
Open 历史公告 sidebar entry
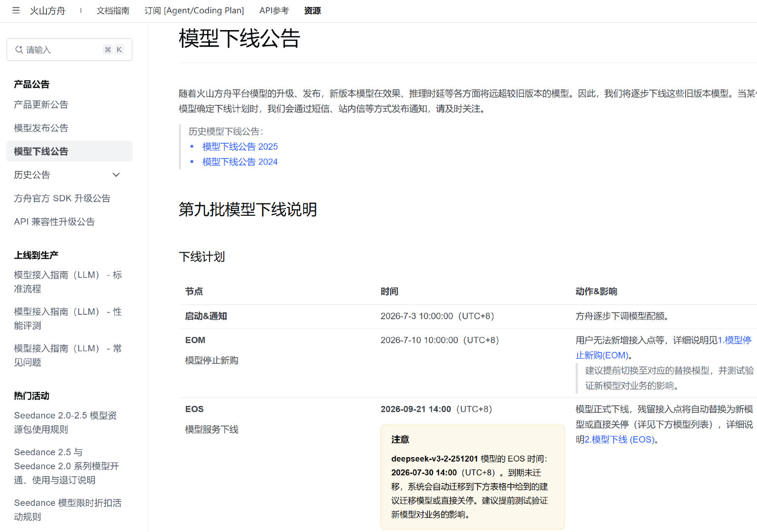(x=32, y=175)
